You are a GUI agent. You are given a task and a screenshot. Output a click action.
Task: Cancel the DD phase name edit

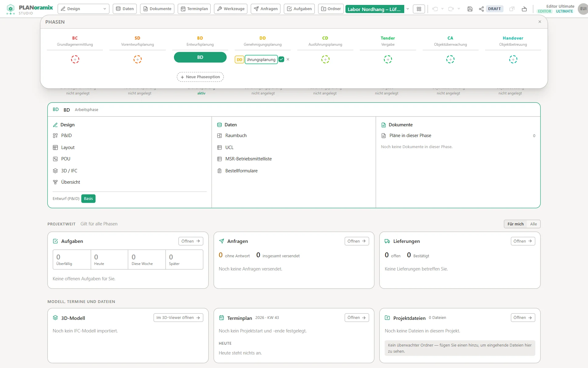click(288, 59)
